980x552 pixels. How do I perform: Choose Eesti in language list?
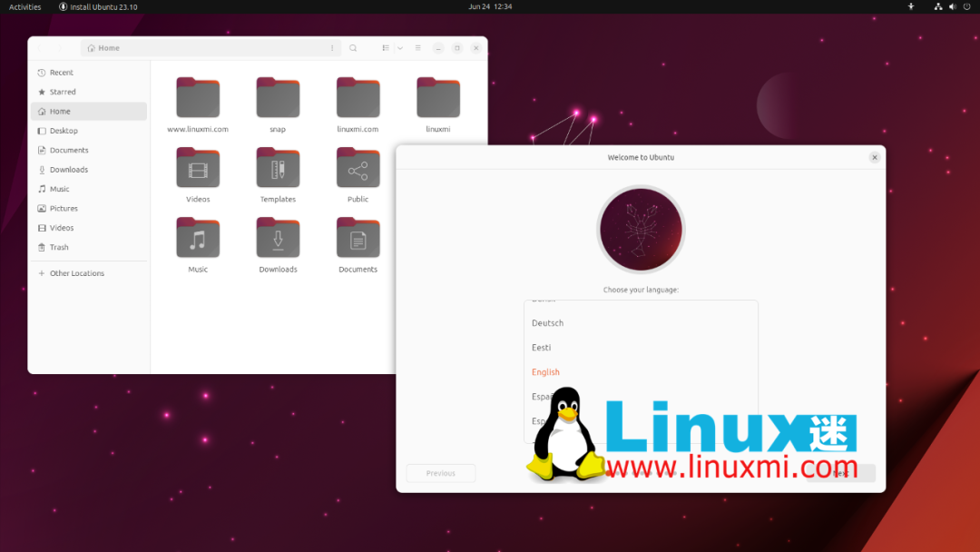click(641, 348)
